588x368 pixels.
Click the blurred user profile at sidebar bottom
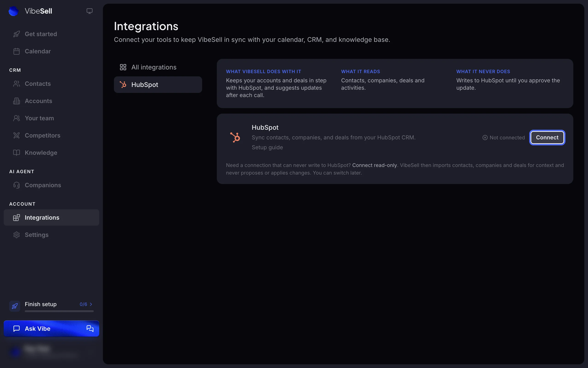[x=51, y=351]
